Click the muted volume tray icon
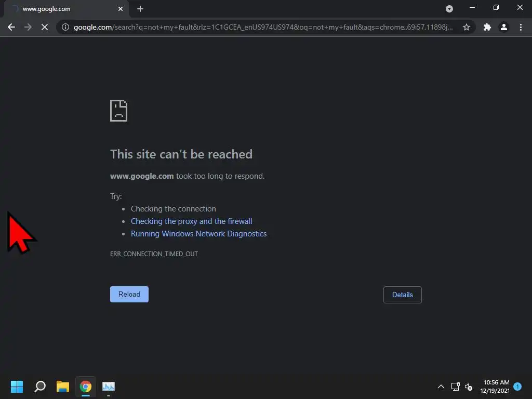The height and width of the screenshot is (399, 532). [x=469, y=387]
